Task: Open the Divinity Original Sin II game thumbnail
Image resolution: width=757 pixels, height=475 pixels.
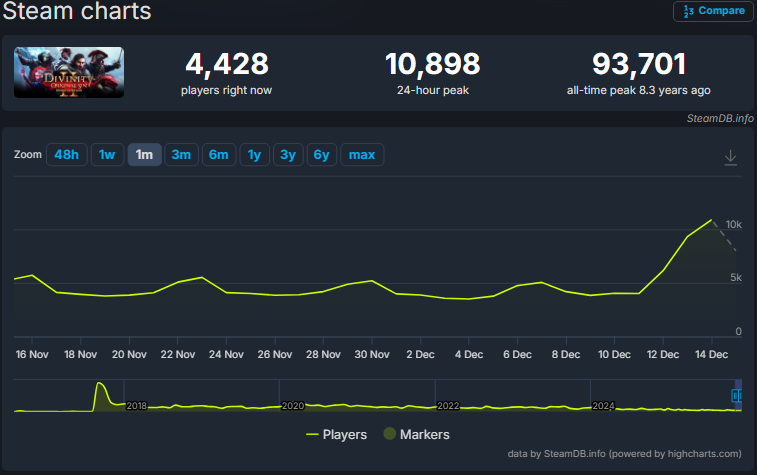Action: point(69,72)
